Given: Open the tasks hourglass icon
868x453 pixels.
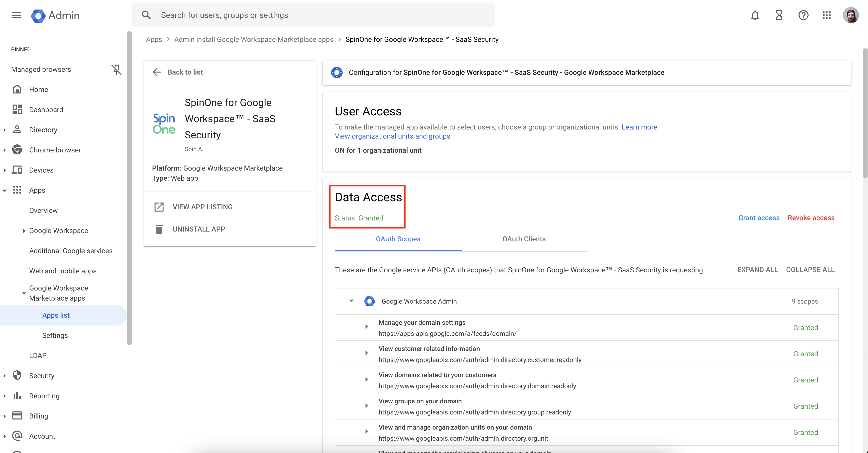Looking at the screenshot, I should [779, 15].
